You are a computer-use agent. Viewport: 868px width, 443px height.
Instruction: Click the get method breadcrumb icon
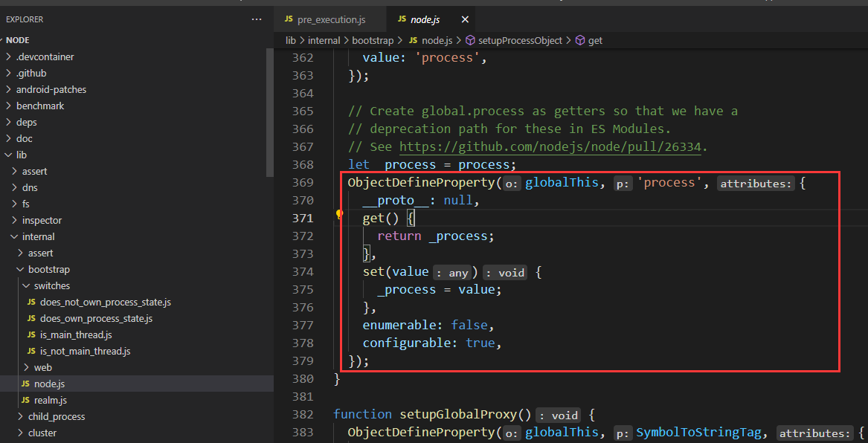[580, 41]
